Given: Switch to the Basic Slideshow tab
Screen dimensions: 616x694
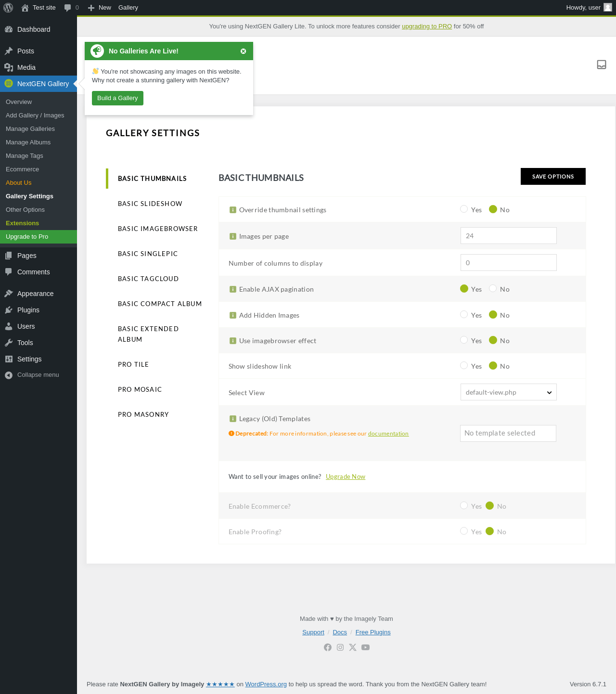Looking at the screenshot, I should click(x=150, y=204).
